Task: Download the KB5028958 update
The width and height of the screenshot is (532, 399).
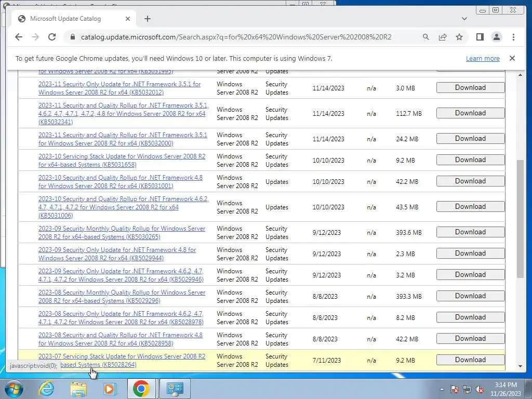Action: click(x=470, y=339)
